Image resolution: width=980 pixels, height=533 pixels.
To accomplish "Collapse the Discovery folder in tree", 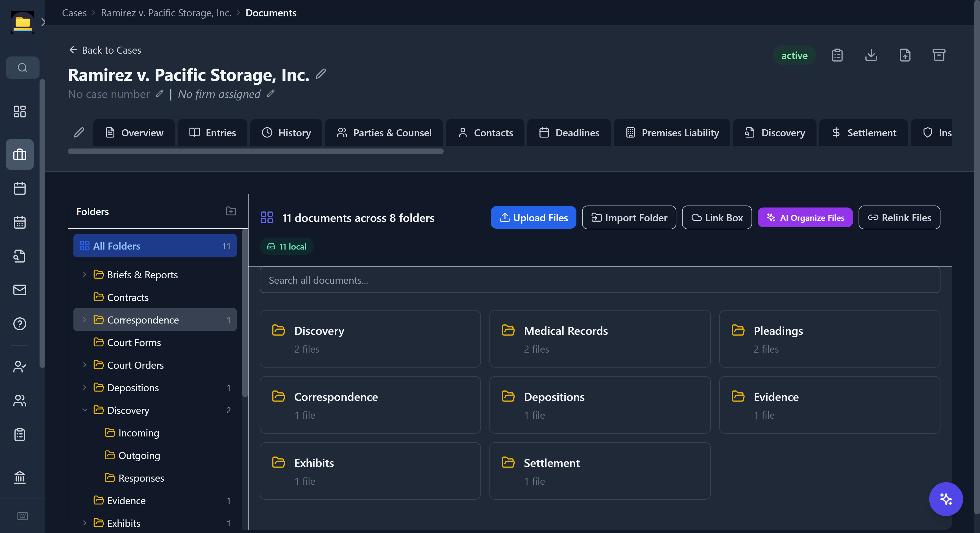I will coord(84,410).
